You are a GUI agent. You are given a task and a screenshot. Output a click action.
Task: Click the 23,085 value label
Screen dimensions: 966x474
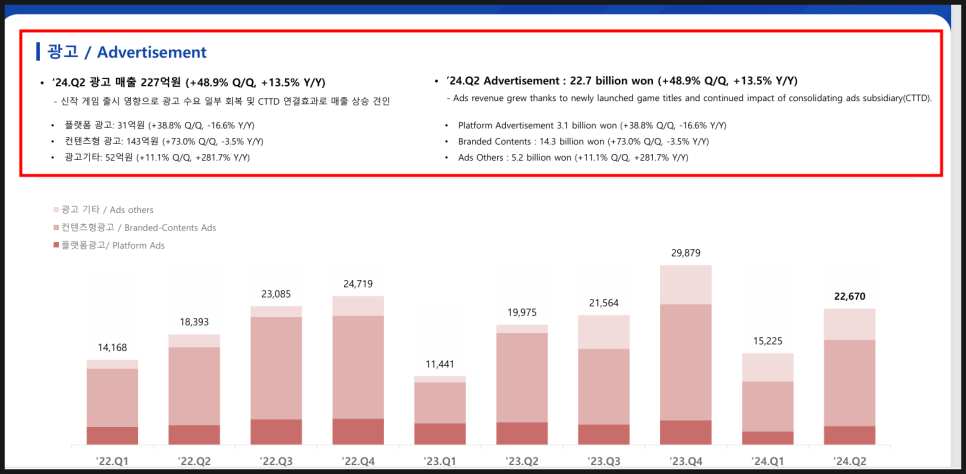click(x=276, y=294)
